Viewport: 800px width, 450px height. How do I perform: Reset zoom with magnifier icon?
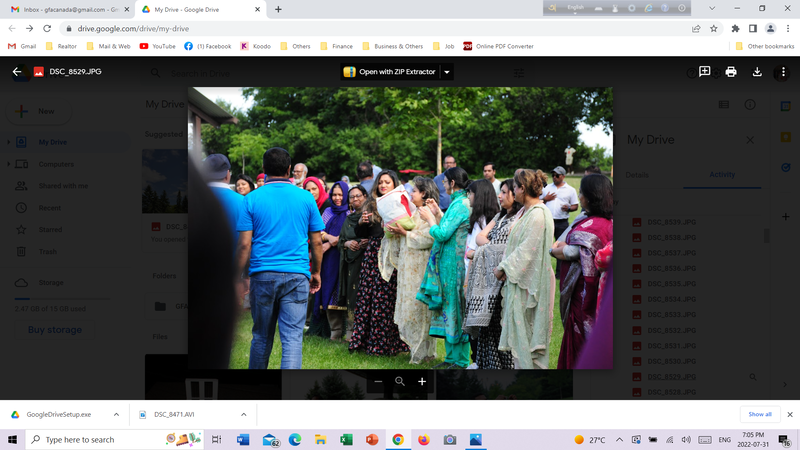point(400,382)
